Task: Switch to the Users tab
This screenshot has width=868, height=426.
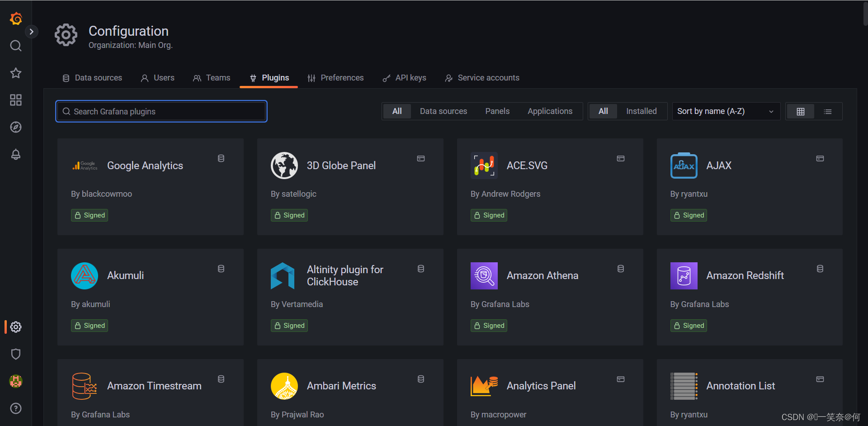Action: (157, 78)
